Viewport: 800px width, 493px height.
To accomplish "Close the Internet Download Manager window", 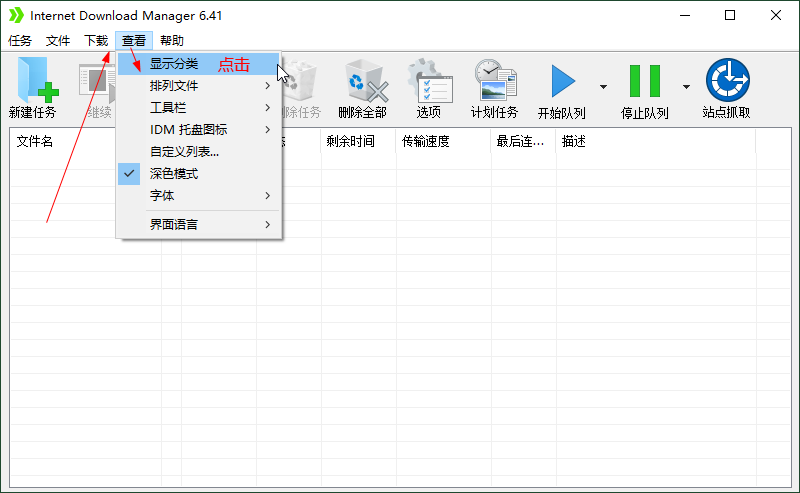I will tap(776, 16).
